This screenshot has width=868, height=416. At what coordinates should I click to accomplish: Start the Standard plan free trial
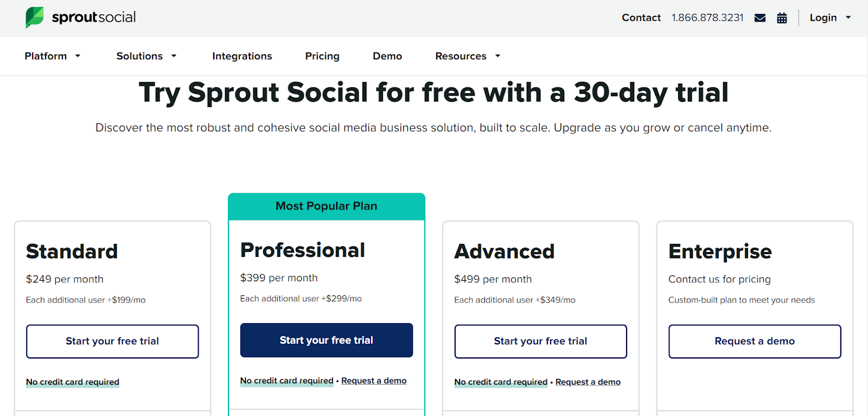pos(112,341)
